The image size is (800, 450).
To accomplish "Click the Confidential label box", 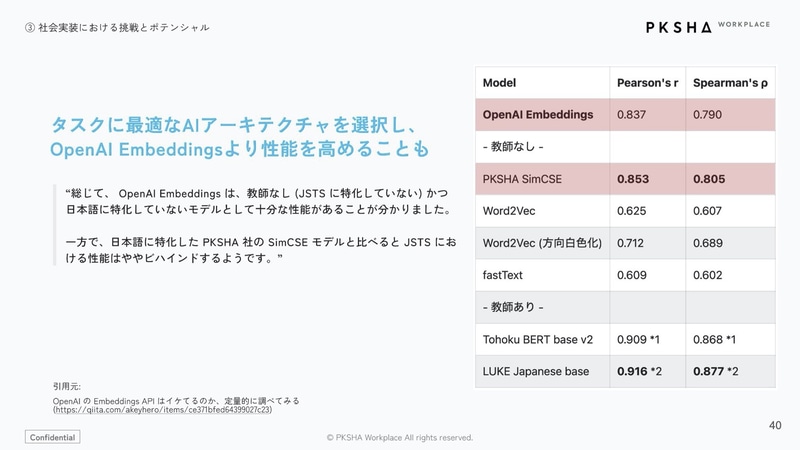I will [x=53, y=437].
